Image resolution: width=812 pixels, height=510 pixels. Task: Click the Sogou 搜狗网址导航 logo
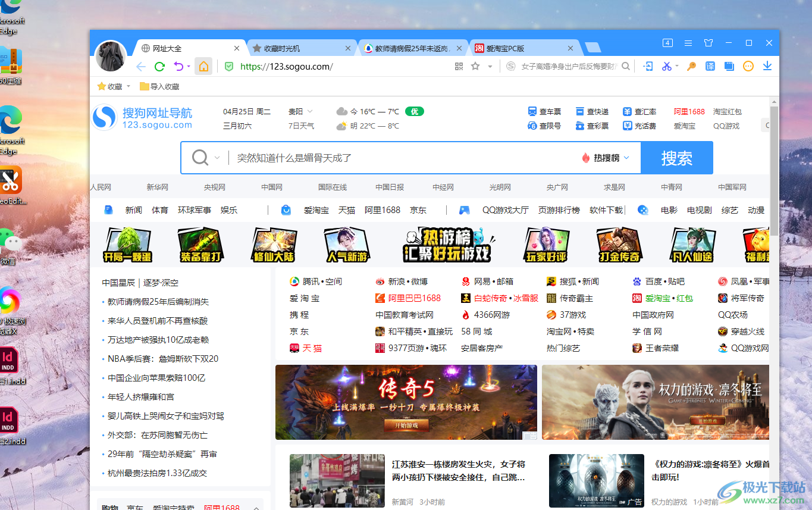coord(142,117)
